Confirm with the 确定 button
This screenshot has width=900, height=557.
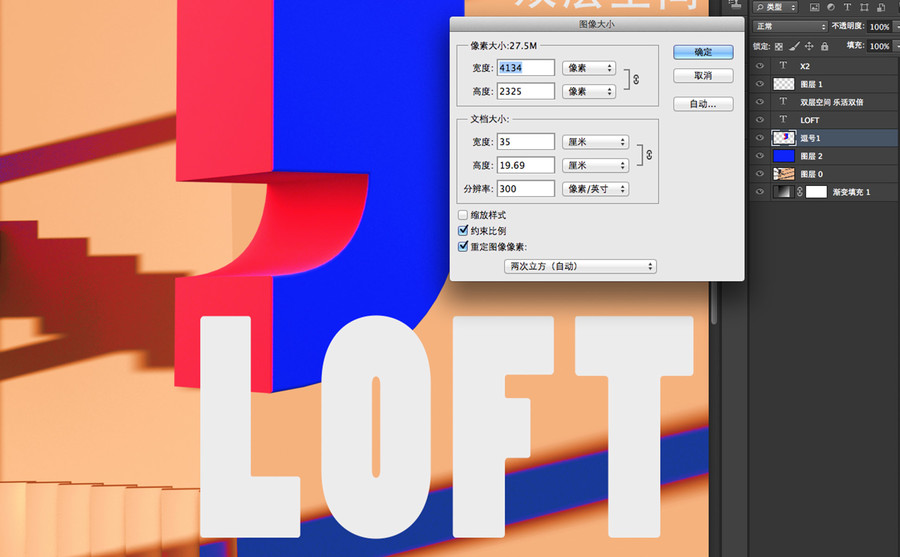(x=703, y=52)
